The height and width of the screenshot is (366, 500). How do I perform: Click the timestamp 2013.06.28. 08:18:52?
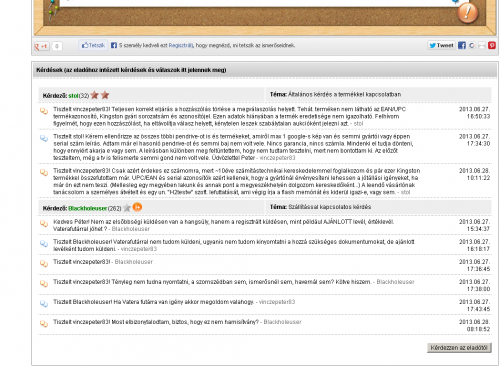click(474, 325)
